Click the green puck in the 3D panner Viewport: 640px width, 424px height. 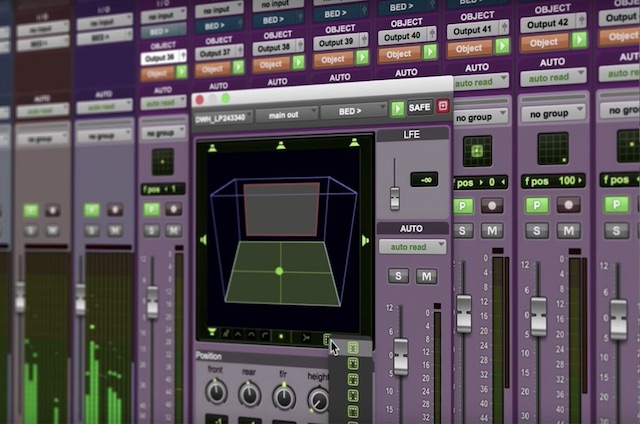[279, 271]
